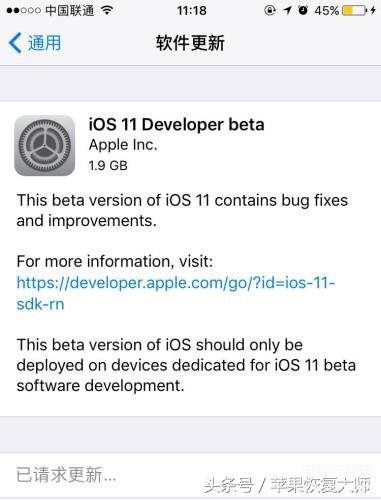Tap the blue back chevron arrow
Screen dimensions: 381x500
click(15, 43)
